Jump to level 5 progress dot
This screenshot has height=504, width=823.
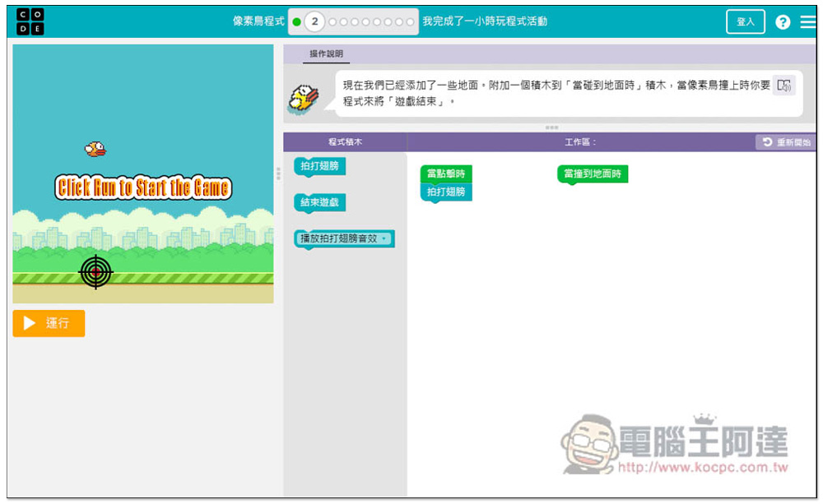pos(354,22)
